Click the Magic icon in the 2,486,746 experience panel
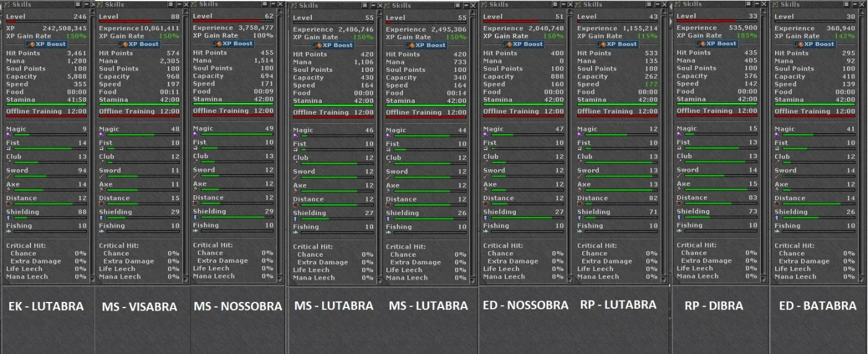 (296, 136)
